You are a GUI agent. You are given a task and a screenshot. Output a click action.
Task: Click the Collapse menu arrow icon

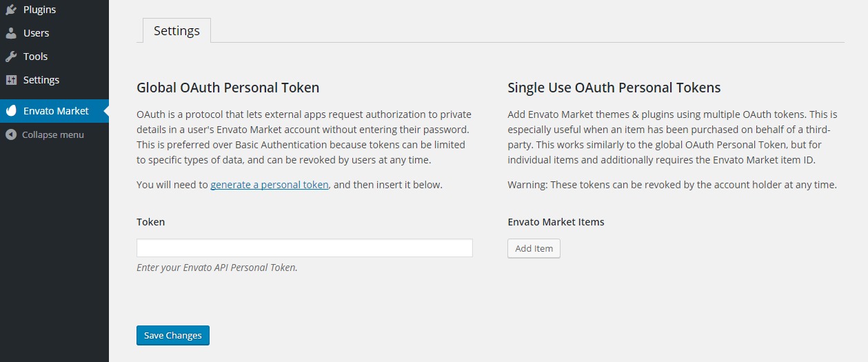[x=11, y=134]
